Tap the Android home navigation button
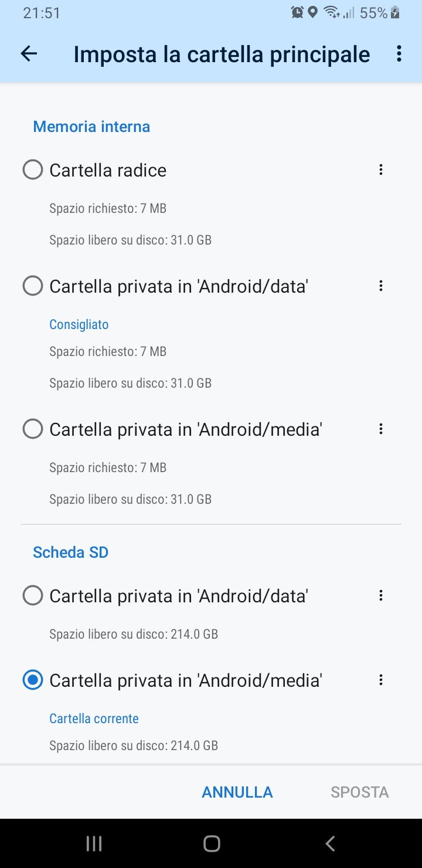The width and height of the screenshot is (422, 868). click(212, 843)
